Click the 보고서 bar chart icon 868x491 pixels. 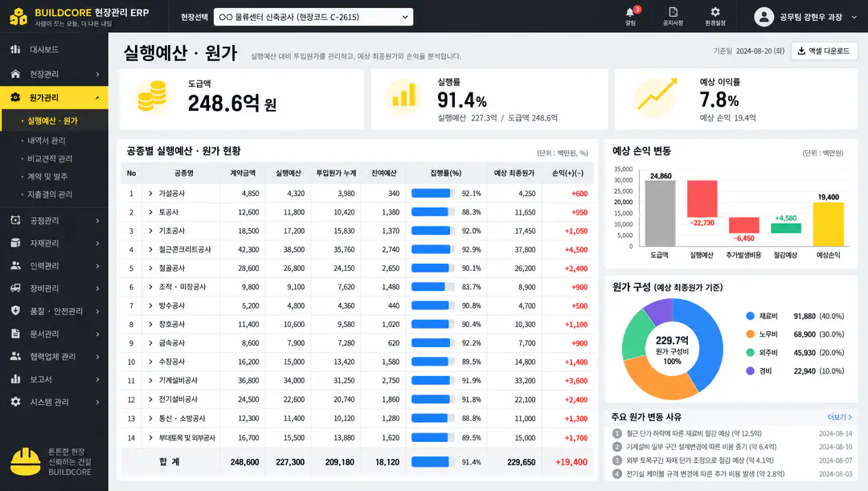click(x=15, y=379)
